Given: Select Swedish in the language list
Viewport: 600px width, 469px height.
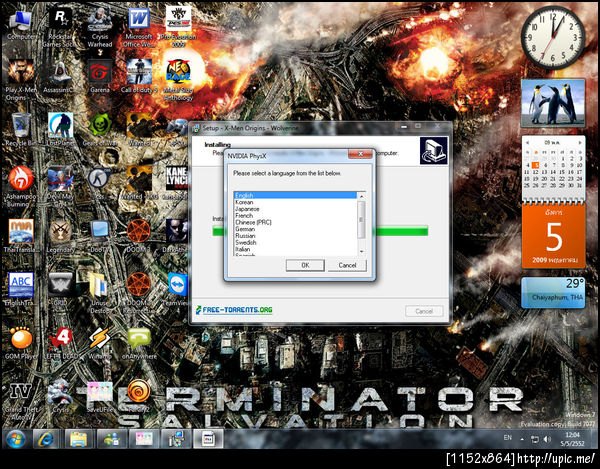Looking at the screenshot, I should coord(295,243).
